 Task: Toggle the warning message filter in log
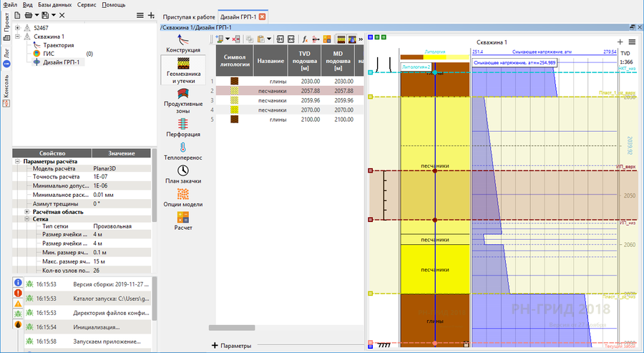(x=18, y=304)
